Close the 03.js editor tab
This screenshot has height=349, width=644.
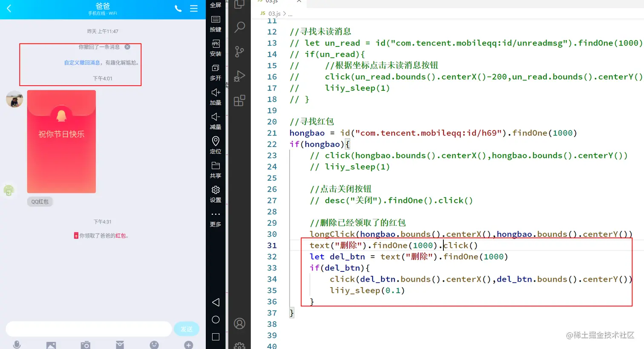pyautogui.click(x=299, y=1)
